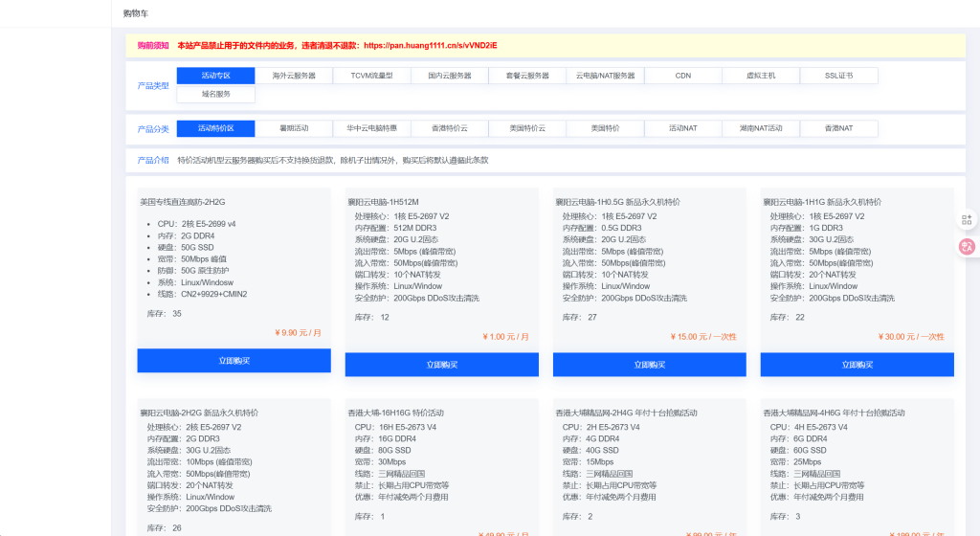Select the 云电脑/NAT服务器 tab
Image resolution: width=980 pixels, height=536 pixels.
[x=605, y=76]
